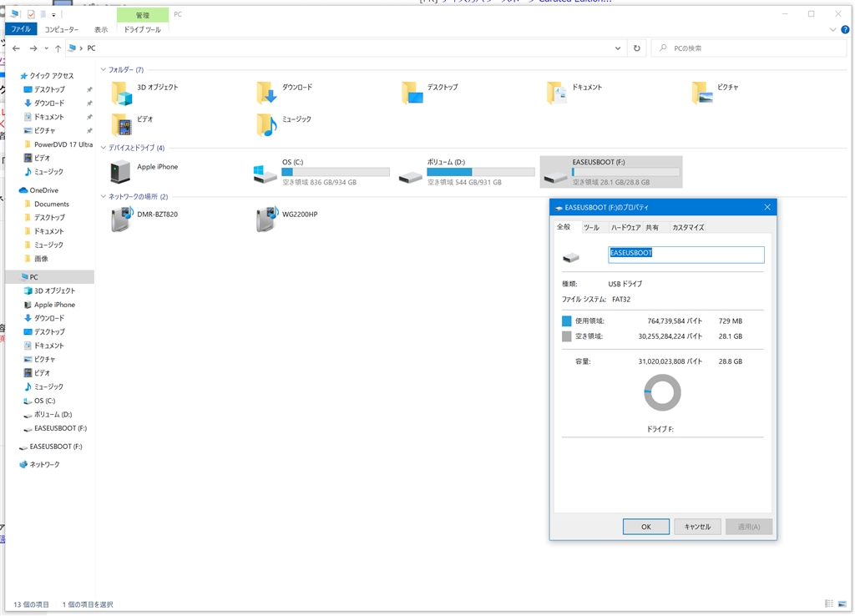The image size is (855, 616).
Task: Click キャンセル in the properties dialog
Action: [x=697, y=527]
